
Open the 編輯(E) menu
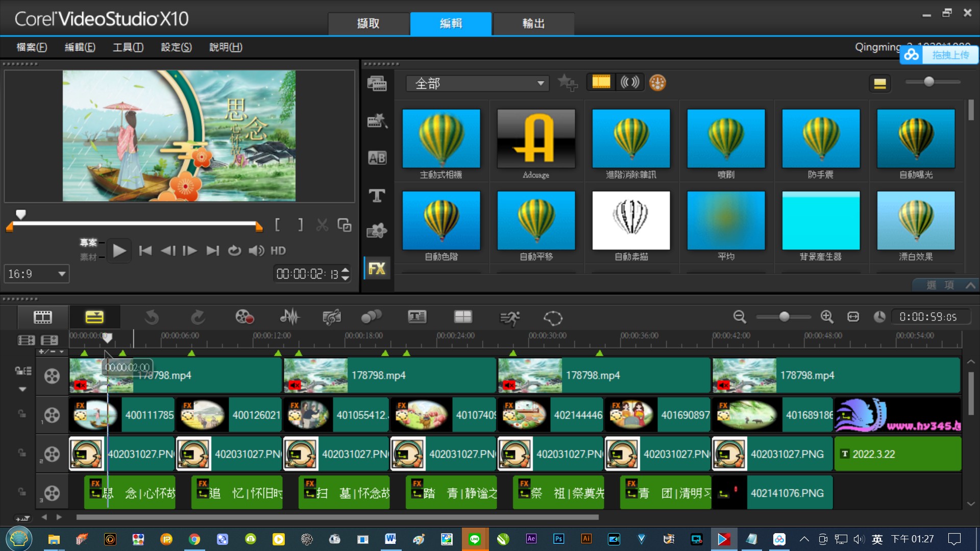pyautogui.click(x=80, y=47)
